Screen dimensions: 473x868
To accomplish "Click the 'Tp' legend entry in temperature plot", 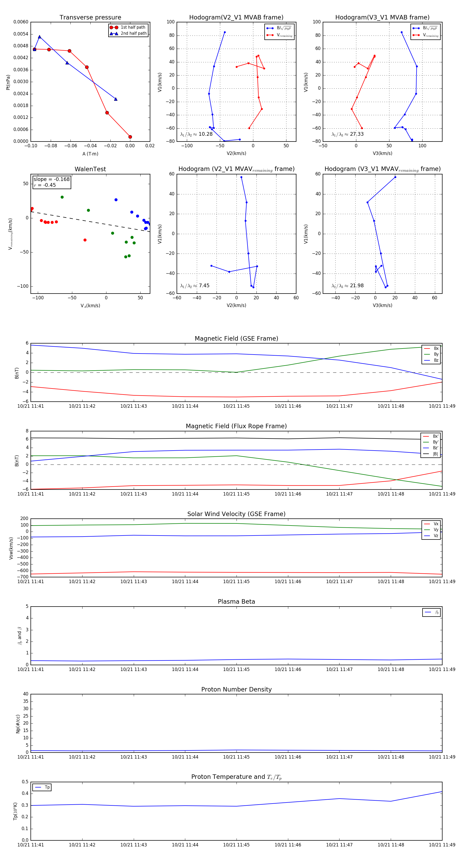I will (x=42, y=787).
